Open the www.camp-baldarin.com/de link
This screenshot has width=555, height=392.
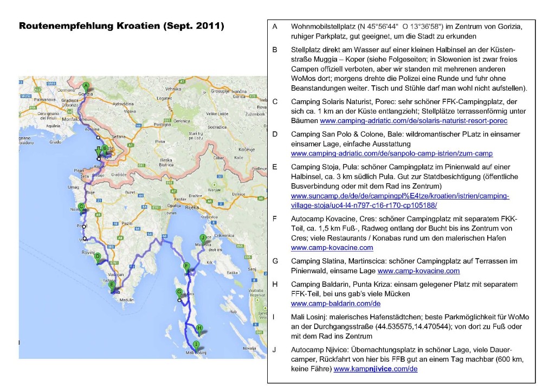click(x=335, y=304)
